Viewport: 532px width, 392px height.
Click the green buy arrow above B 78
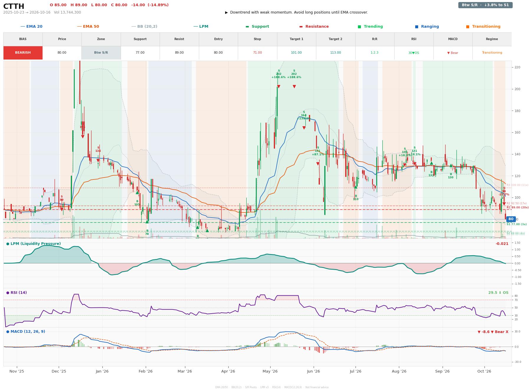[x=147, y=222]
